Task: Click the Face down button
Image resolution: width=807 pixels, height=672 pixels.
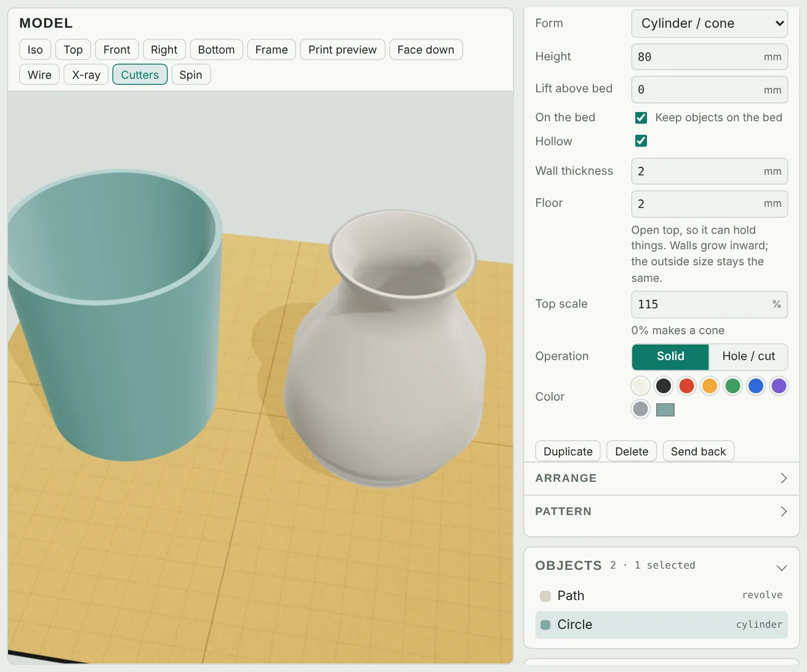Action: [x=426, y=50]
